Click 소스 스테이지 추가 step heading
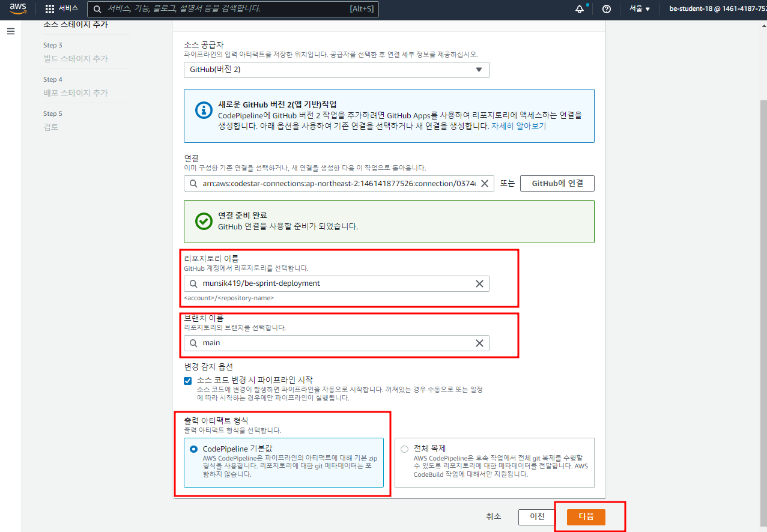 tap(76, 25)
